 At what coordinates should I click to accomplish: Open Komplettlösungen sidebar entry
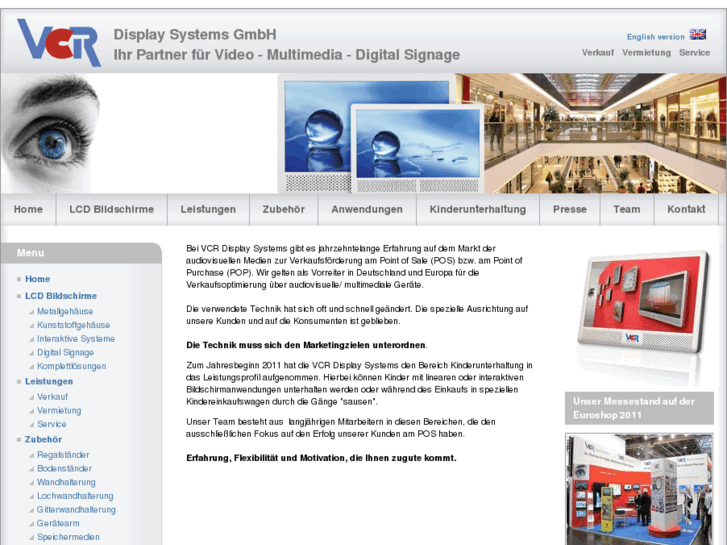71,366
